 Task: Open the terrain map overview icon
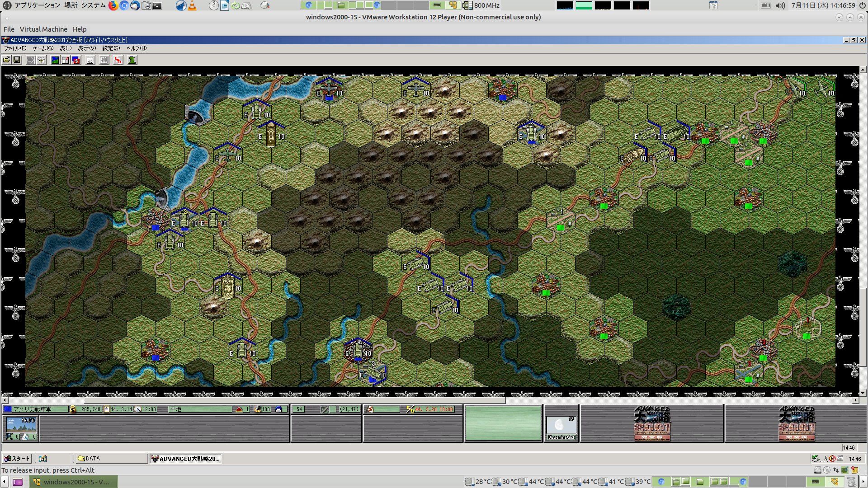pyautogui.click(x=55, y=60)
